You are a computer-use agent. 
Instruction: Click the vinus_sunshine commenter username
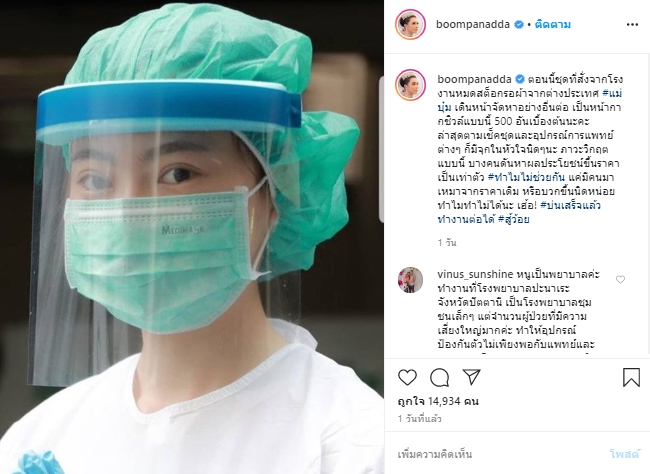[475, 274]
